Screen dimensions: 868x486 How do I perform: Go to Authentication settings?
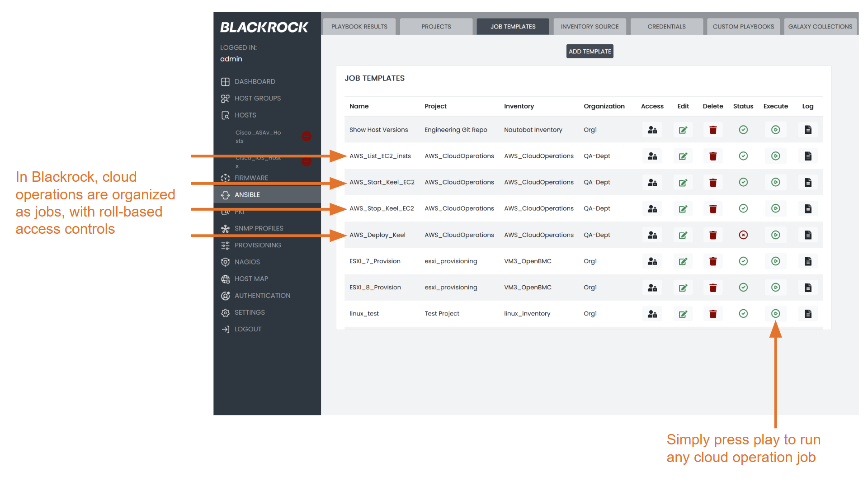click(x=262, y=295)
